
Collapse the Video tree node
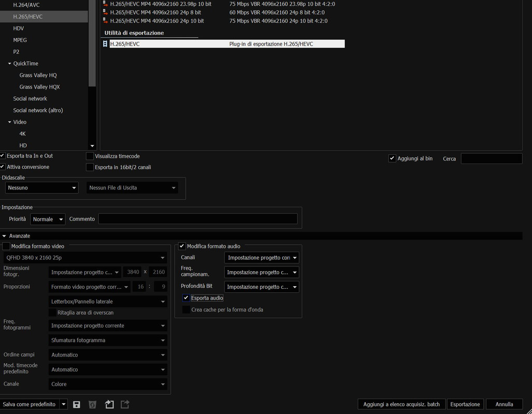(x=9, y=122)
